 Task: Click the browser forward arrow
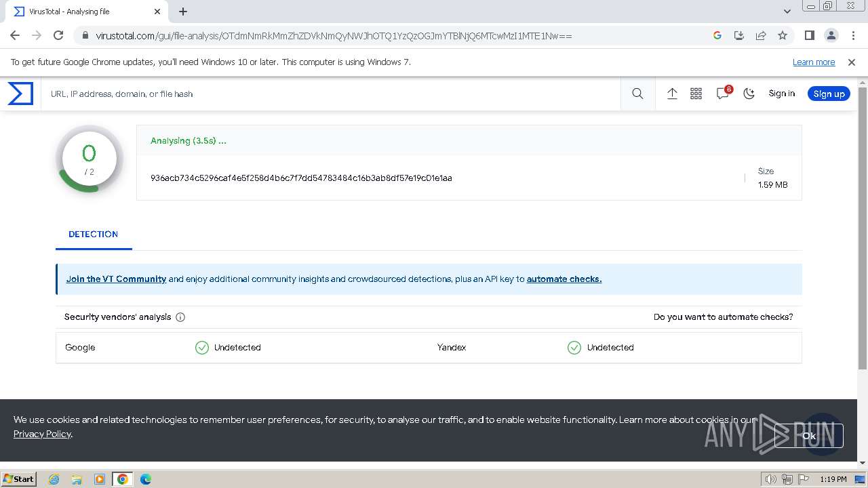(37, 35)
